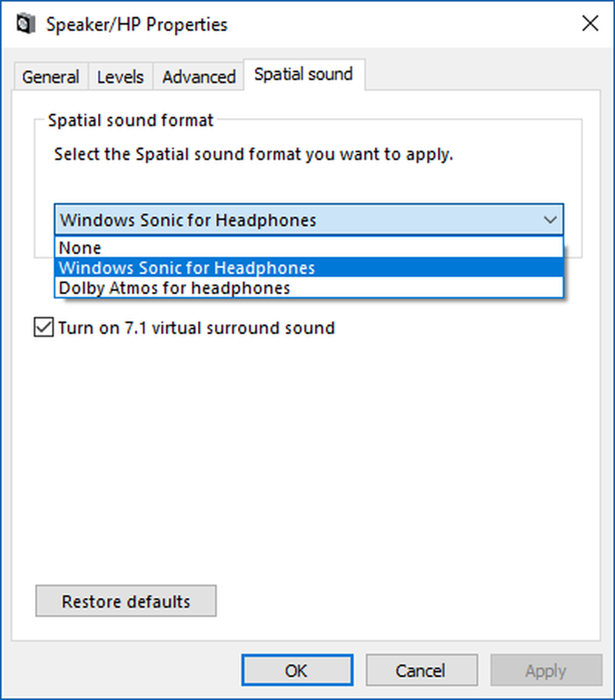This screenshot has width=615, height=700.
Task: Select the Spatial sound tab
Action: pos(303,75)
